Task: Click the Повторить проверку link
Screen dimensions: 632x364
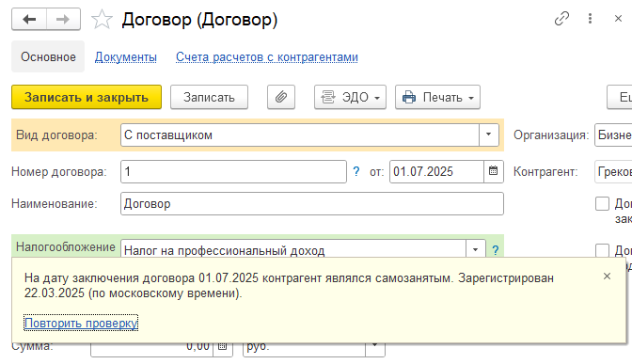Action: [81, 323]
